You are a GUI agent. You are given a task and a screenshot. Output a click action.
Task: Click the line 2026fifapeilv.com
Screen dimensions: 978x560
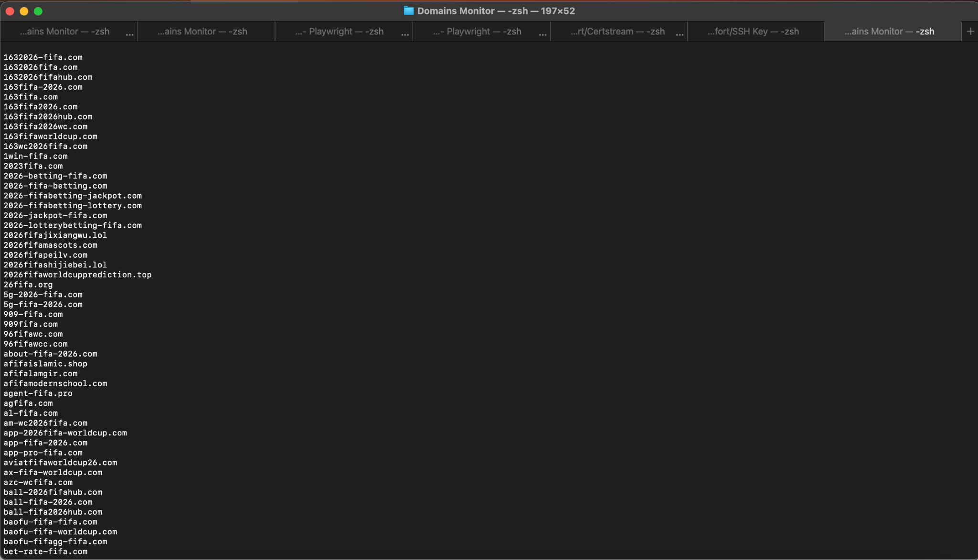45,255
